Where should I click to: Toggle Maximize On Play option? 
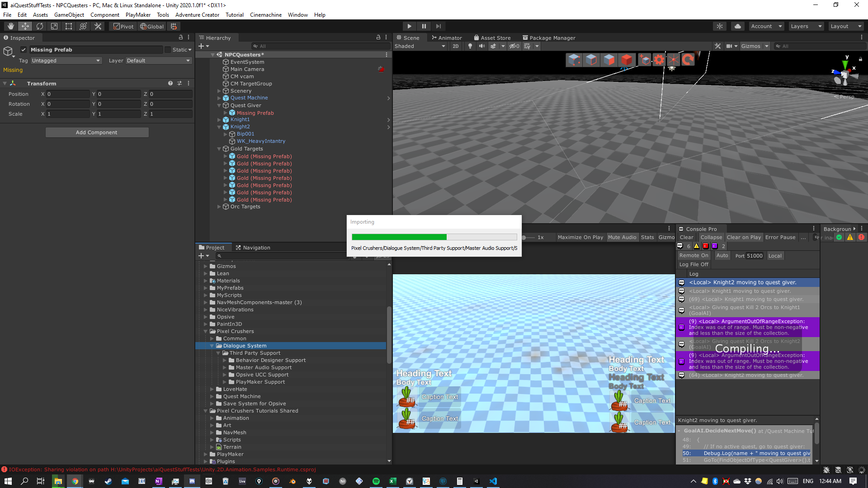pyautogui.click(x=580, y=237)
